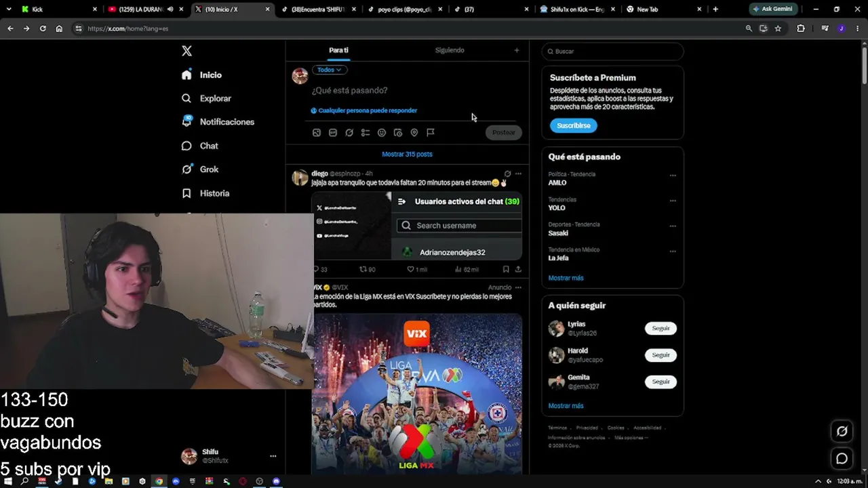This screenshot has height=488, width=868.
Task: Open the Windows Start menu
Action: [8, 481]
